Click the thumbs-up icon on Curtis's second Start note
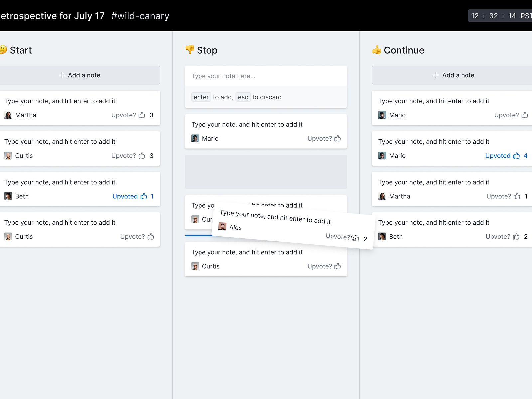This screenshot has height=399, width=532. point(142,156)
